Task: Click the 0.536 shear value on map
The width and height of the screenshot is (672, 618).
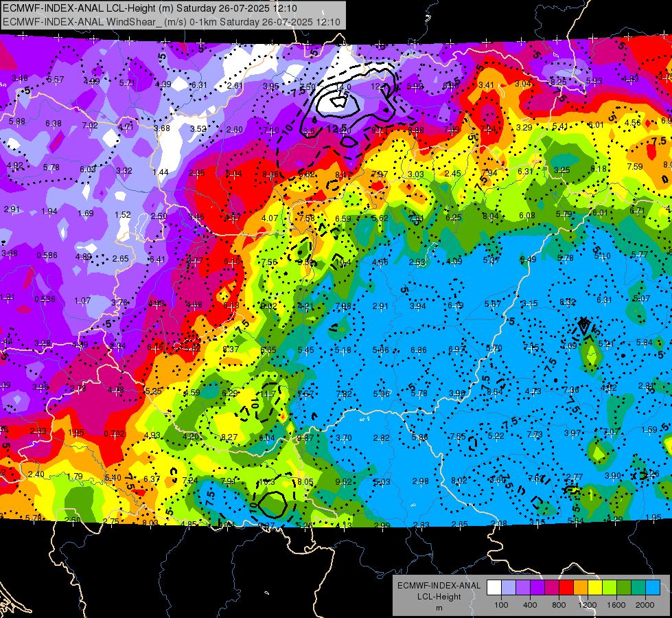Action: 45,299
